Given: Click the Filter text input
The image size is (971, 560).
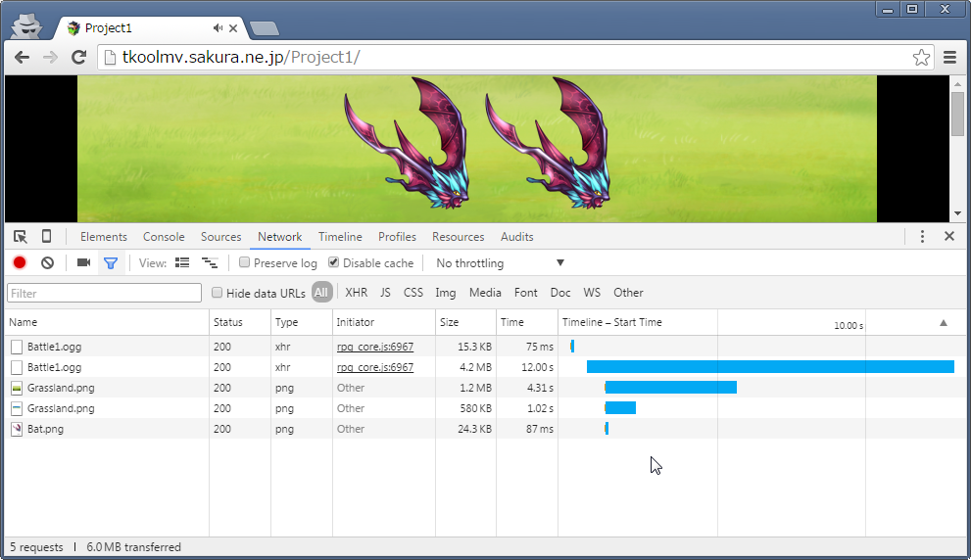Looking at the screenshot, I should [104, 294].
